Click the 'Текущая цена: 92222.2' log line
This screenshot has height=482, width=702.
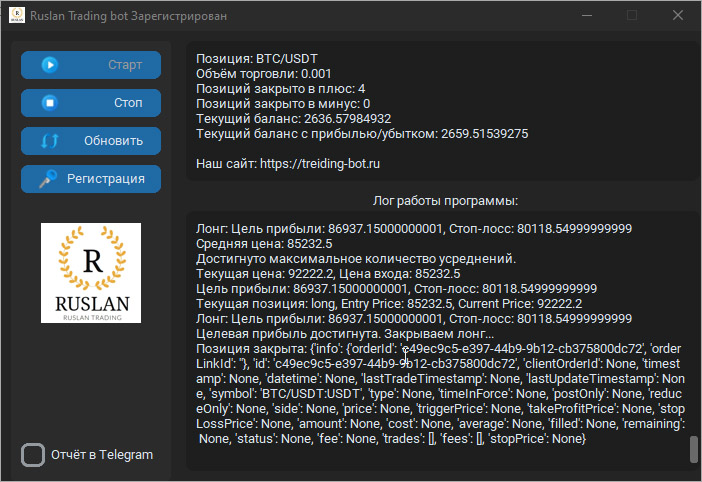pos(328,274)
